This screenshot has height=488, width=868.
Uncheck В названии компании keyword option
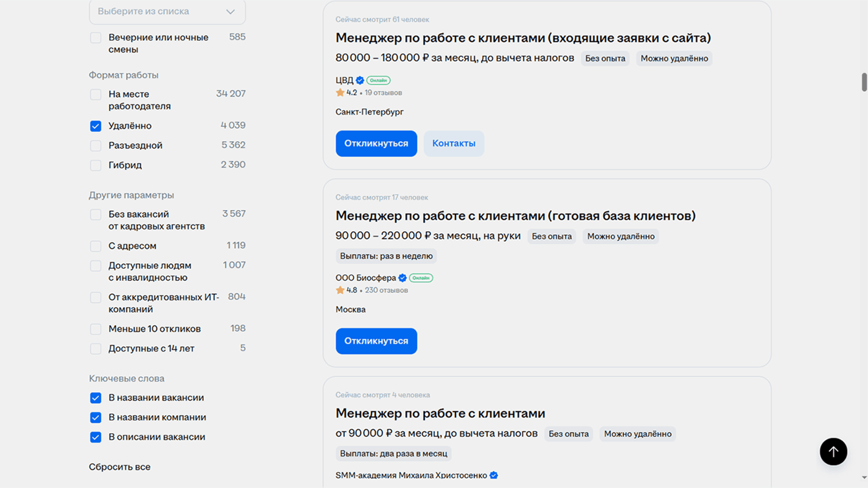(96, 418)
